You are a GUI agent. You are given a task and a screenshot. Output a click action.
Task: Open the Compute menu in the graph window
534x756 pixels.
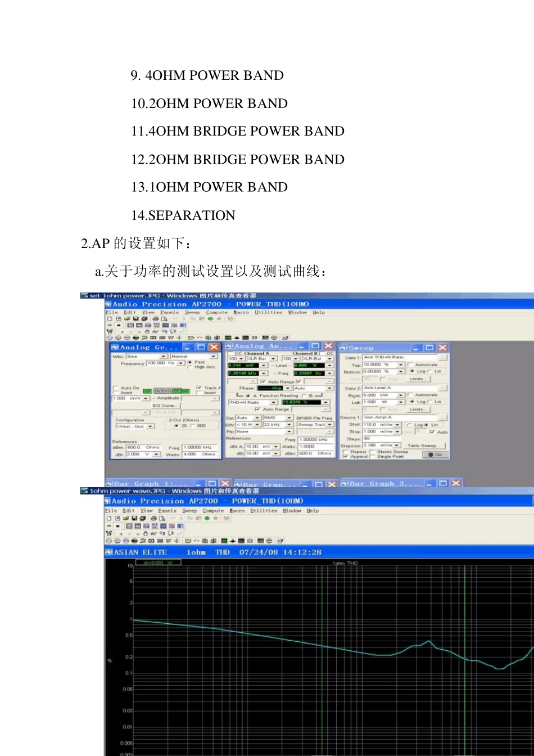coord(213,511)
